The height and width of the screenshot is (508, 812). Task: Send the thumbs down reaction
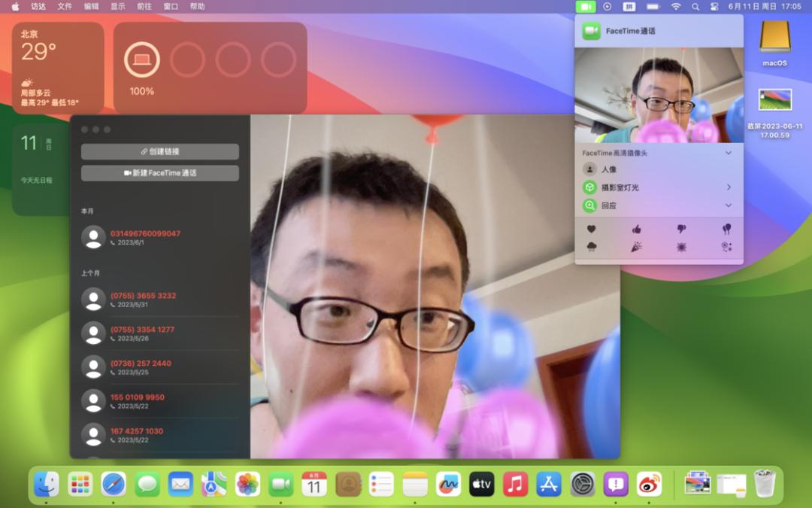click(x=681, y=229)
